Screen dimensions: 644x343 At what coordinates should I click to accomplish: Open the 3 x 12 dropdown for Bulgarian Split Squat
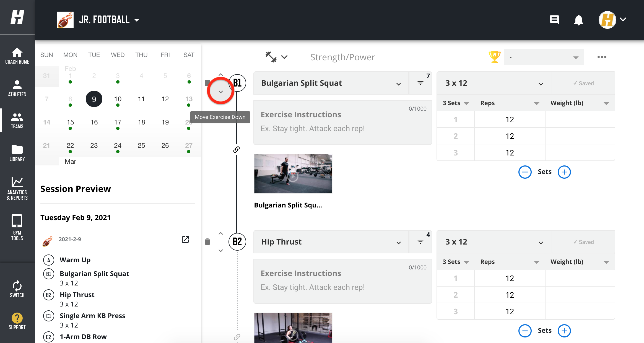494,83
